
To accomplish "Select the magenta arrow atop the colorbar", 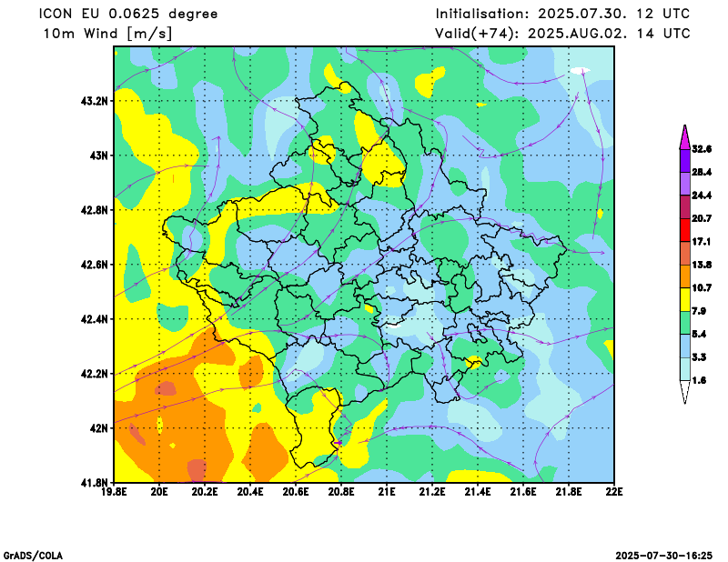I will click(685, 137).
